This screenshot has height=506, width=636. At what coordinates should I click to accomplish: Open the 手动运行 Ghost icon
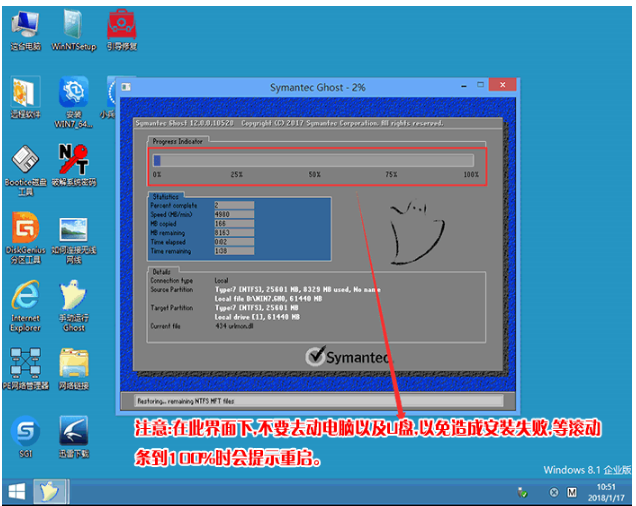[x=74, y=306]
